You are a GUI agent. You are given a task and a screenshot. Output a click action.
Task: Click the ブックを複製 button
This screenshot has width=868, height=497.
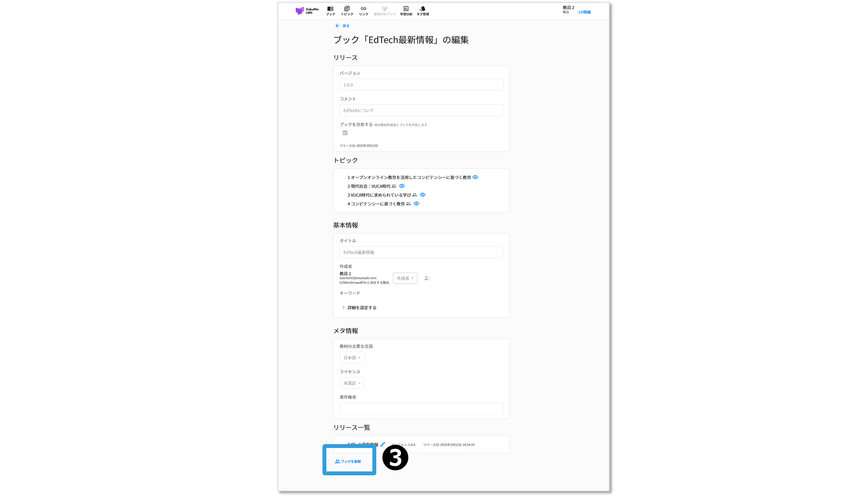[x=348, y=461]
